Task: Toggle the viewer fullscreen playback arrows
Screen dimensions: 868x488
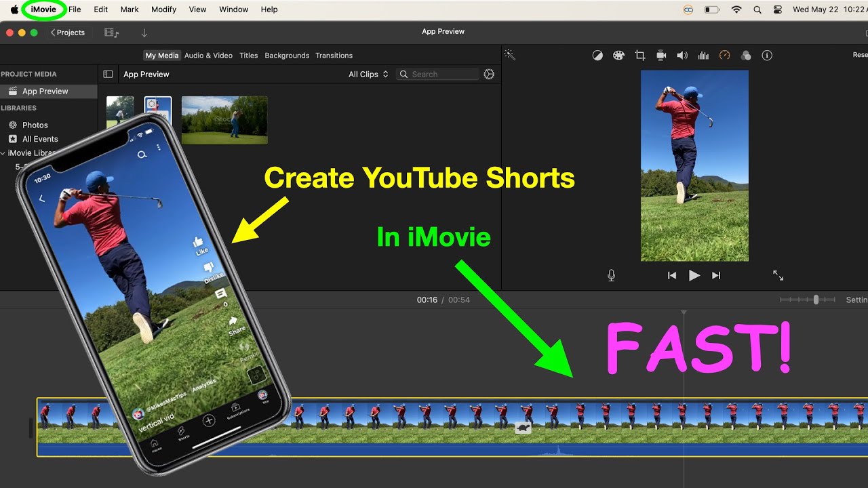Action: point(778,275)
